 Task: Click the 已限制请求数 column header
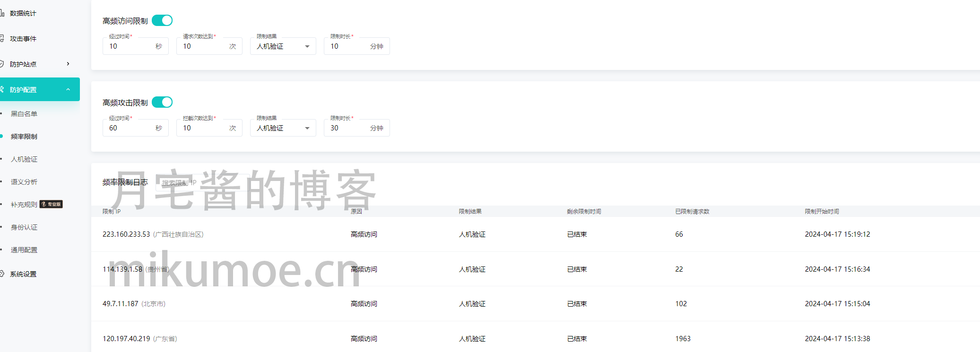coord(693,211)
